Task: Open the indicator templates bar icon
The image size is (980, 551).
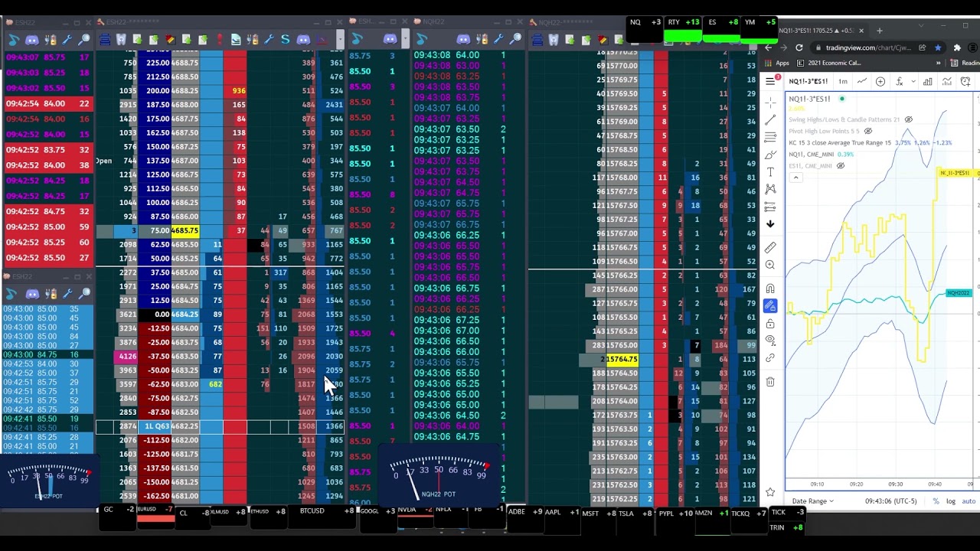Action: (946, 81)
